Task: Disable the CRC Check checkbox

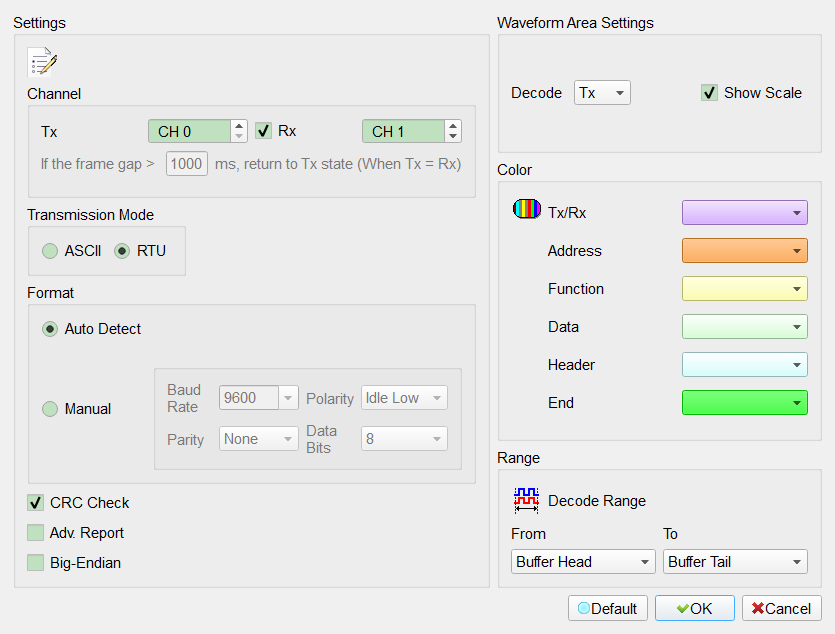Action: click(36, 503)
